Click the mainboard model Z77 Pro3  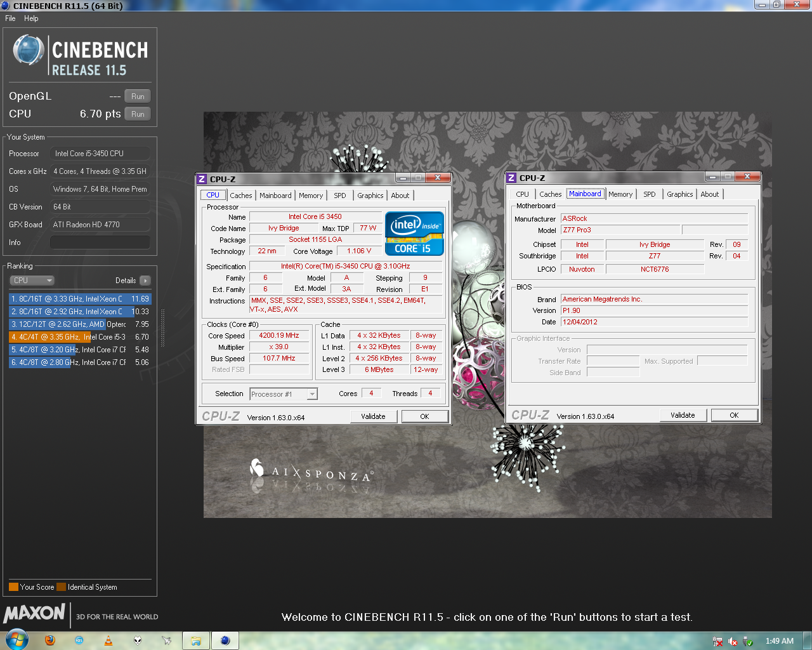click(620, 230)
